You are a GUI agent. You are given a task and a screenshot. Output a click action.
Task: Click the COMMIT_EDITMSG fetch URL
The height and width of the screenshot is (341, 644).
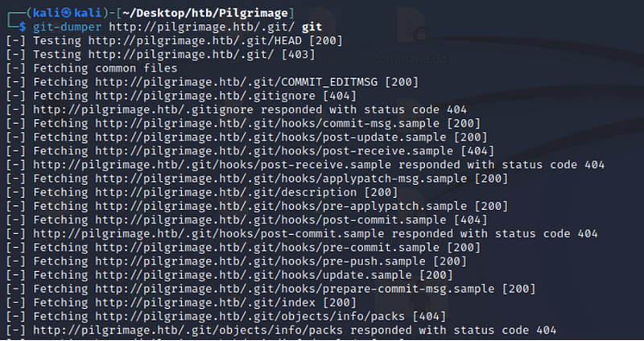tap(236, 82)
